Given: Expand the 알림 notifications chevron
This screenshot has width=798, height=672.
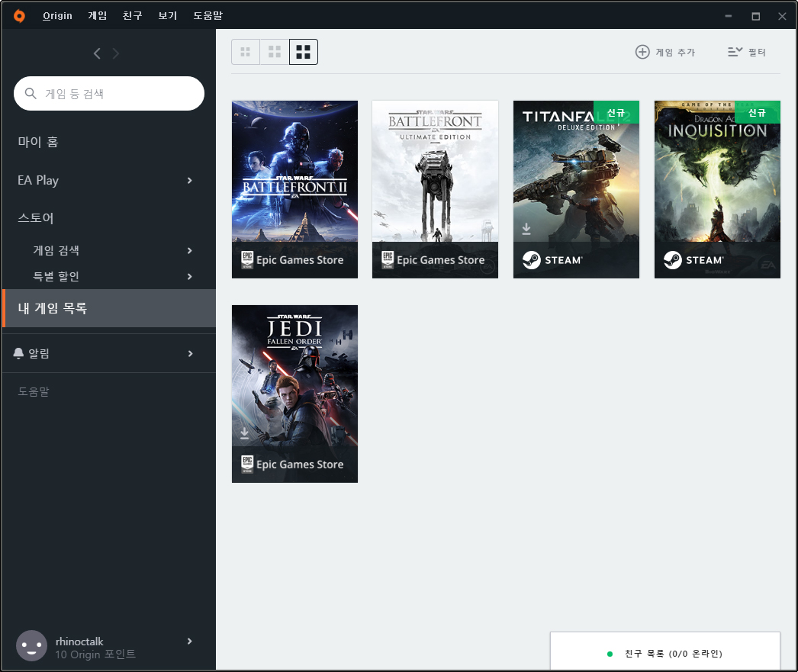Looking at the screenshot, I should (x=190, y=354).
